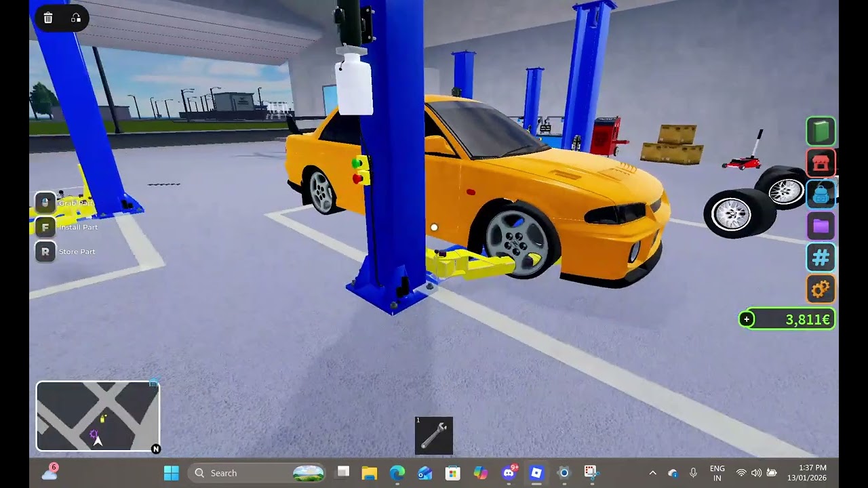The width and height of the screenshot is (868, 488).
Task: Open the orange gears settings
Action: (821, 289)
